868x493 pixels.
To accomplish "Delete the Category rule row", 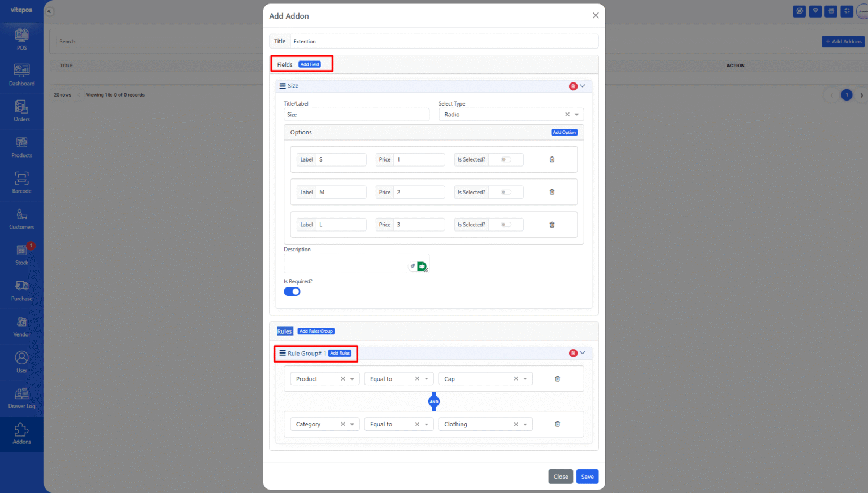I will [557, 424].
